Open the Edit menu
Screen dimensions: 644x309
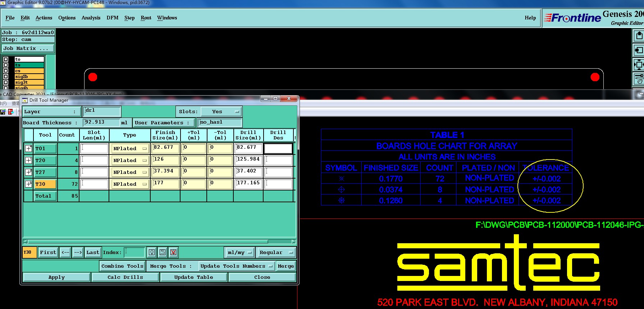click(x=25, y=18)
